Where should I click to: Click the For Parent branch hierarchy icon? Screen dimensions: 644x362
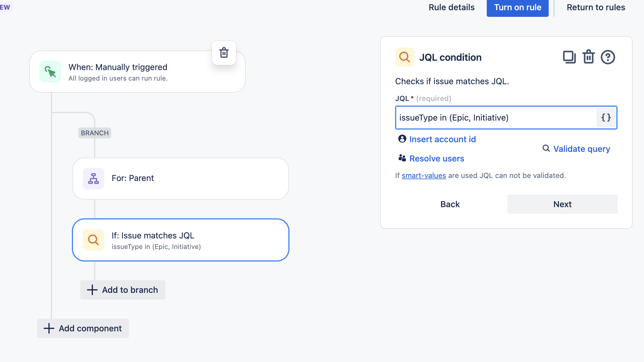tap(94, 178)
